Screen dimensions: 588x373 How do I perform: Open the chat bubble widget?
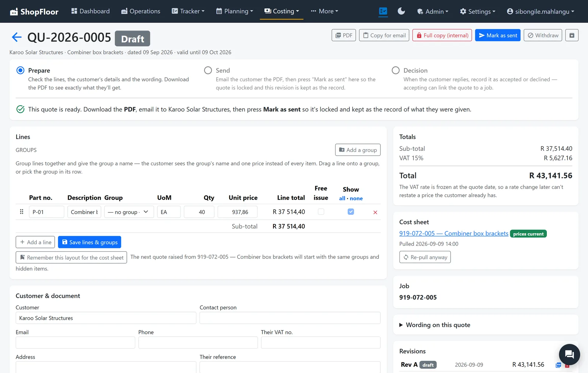pos(569,354)
